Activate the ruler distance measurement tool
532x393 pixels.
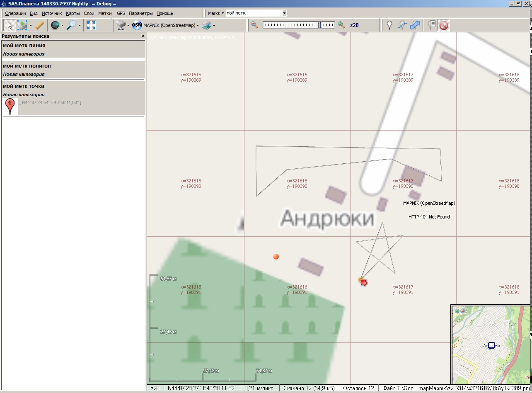(40, 25)
